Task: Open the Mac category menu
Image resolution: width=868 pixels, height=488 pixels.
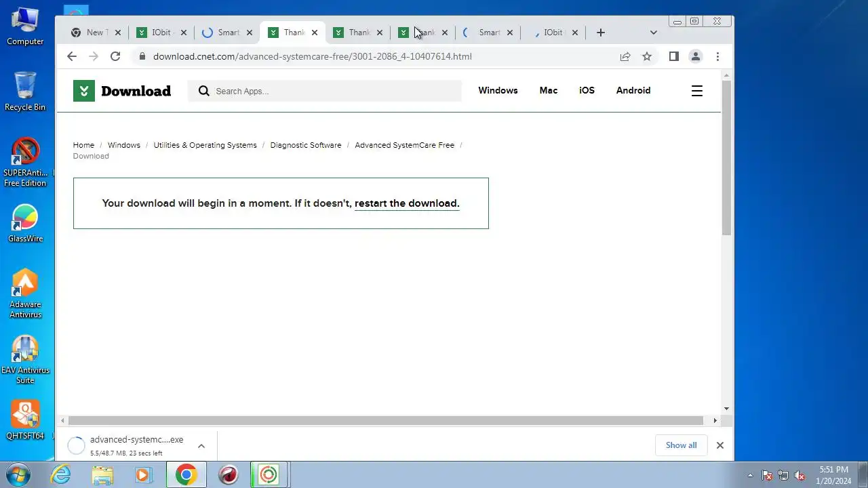Action: tap(549, 90)
